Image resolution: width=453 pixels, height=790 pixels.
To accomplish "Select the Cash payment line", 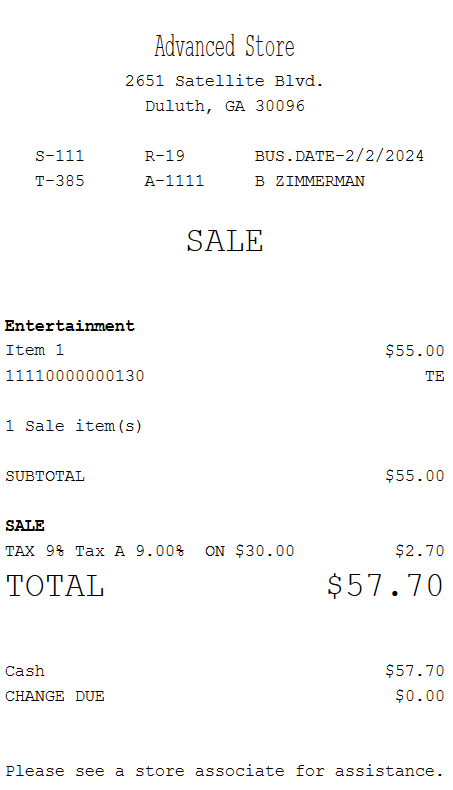I will (x=225, y=671).
